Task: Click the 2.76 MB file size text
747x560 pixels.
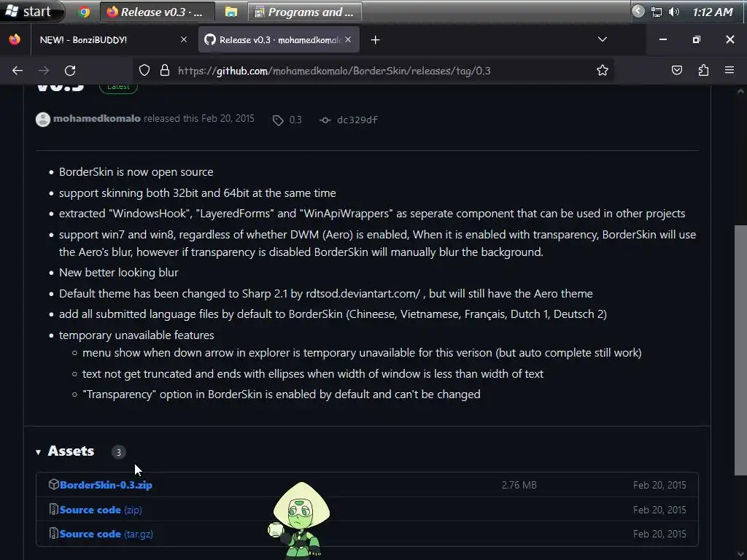Action: tap(519, 485)
